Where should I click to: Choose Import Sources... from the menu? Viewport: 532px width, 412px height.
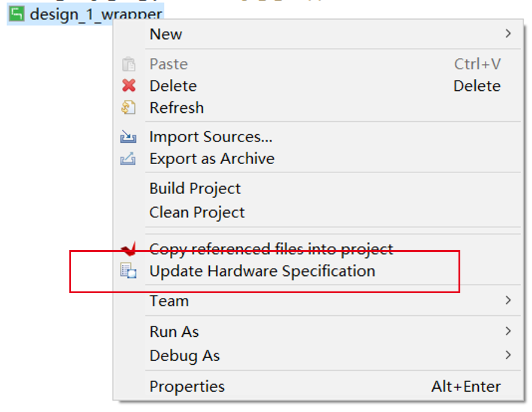point(210,137)
